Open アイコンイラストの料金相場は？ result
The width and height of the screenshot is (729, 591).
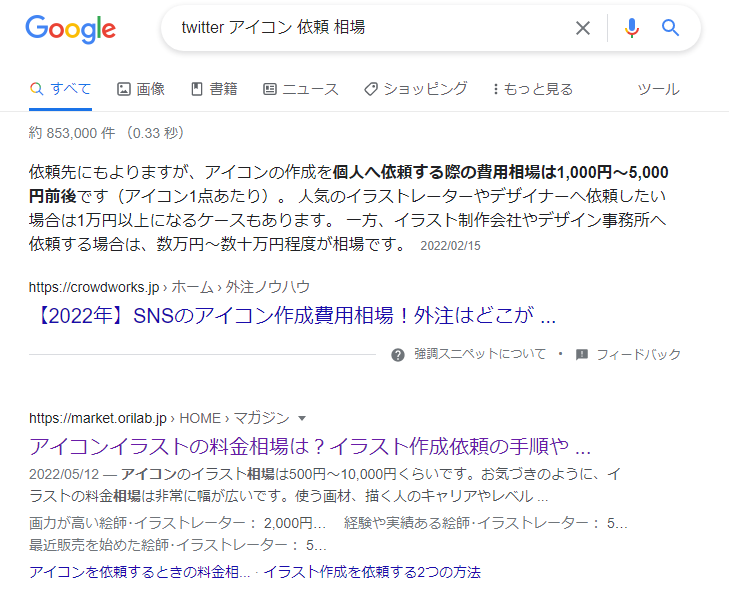coord(310,446)
